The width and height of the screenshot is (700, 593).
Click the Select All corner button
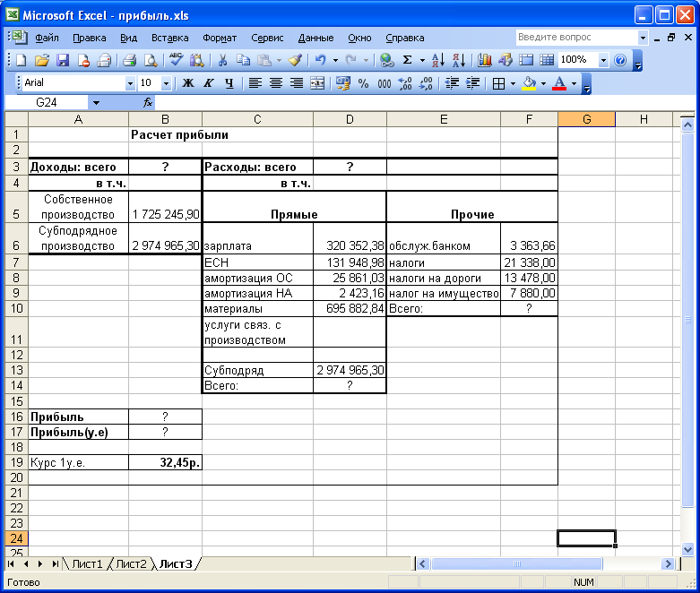pos(16,119)
